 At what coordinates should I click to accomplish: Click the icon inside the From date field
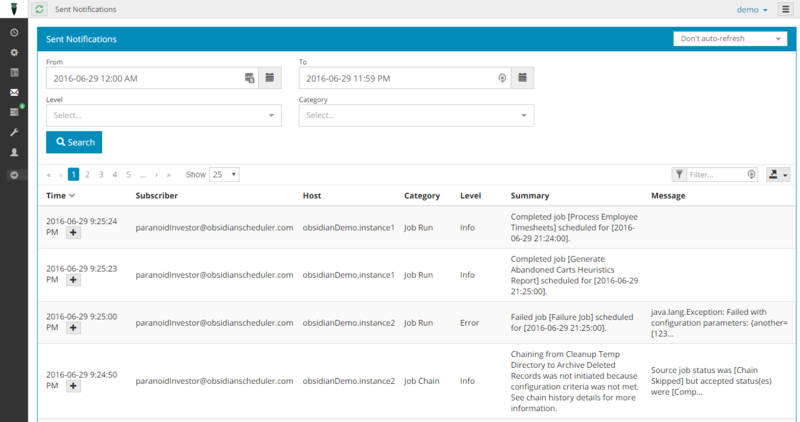click(249, 78)
